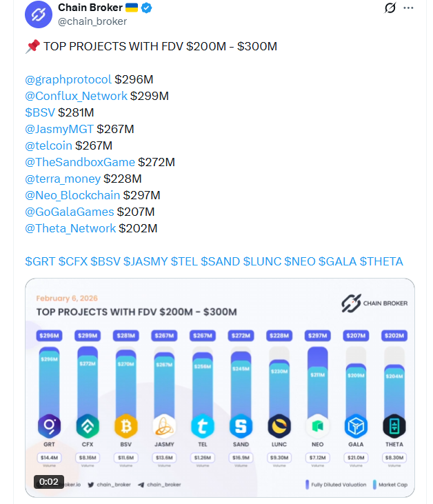Open the @TheSandboxGame mention link

click(80, 162)
